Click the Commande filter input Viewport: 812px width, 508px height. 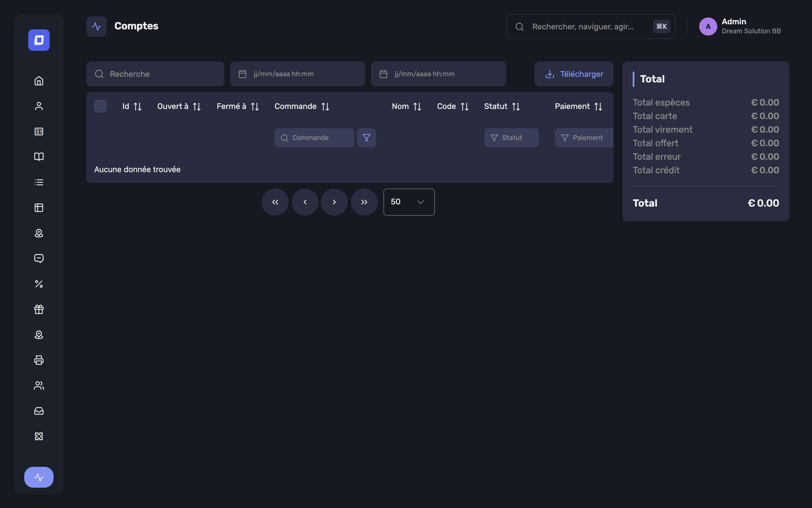(x=314, y=138)
